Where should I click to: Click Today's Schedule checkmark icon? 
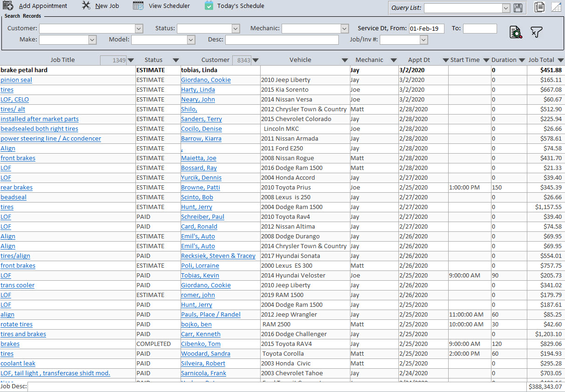point(209,6)
